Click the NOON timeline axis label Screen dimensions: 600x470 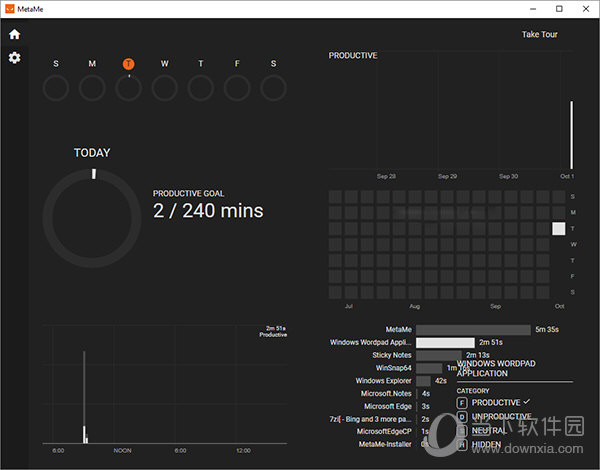click(122, 450)
